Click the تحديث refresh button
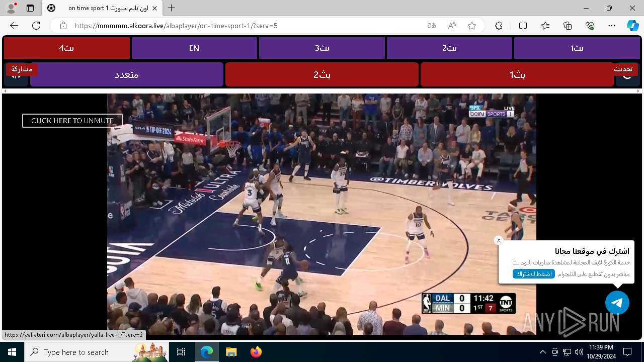Screen dimensions: 644x362 coord(623,69)
